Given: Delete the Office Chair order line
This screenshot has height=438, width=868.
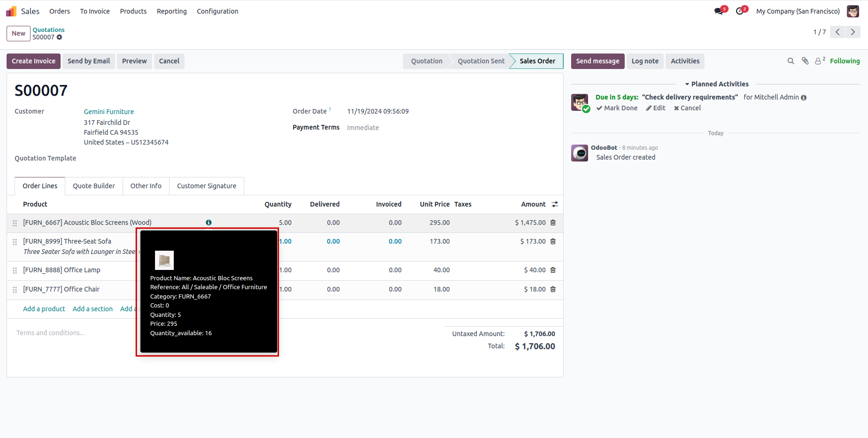Looking at the screenshot, I should point(553,289).
